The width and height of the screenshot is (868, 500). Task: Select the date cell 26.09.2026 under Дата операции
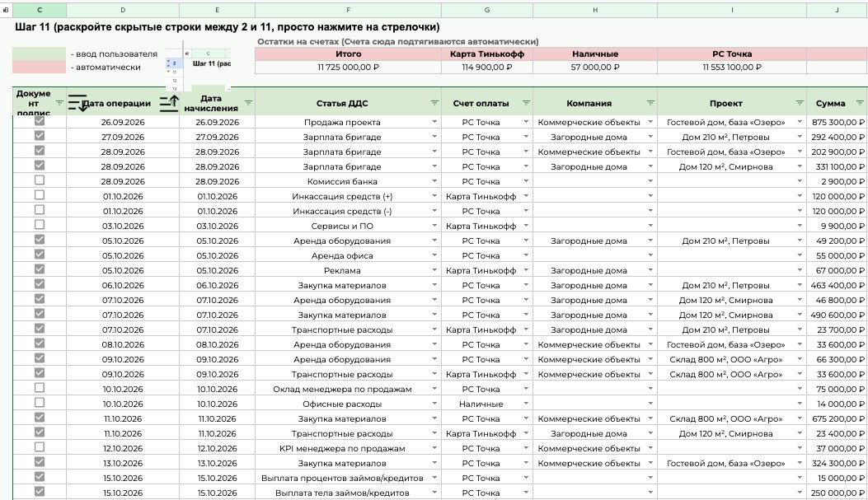pyautogui.click(x=123, y=122)
